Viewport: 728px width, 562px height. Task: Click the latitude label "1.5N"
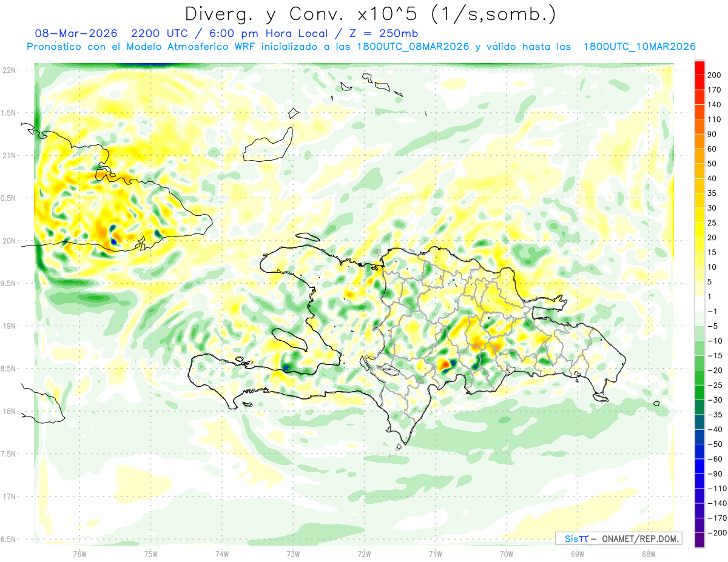click(8, 113)
